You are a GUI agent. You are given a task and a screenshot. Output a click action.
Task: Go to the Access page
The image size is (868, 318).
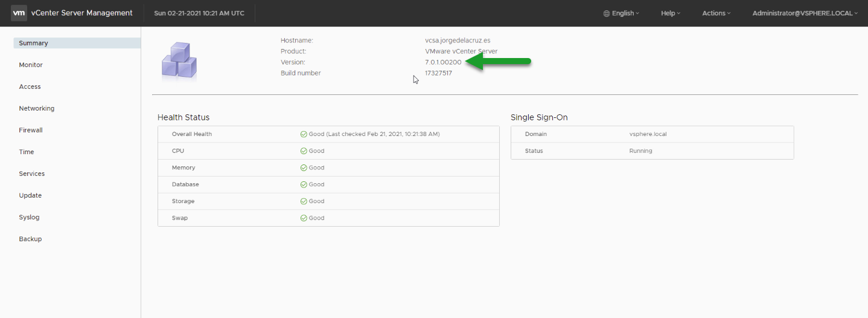(30, 86)
